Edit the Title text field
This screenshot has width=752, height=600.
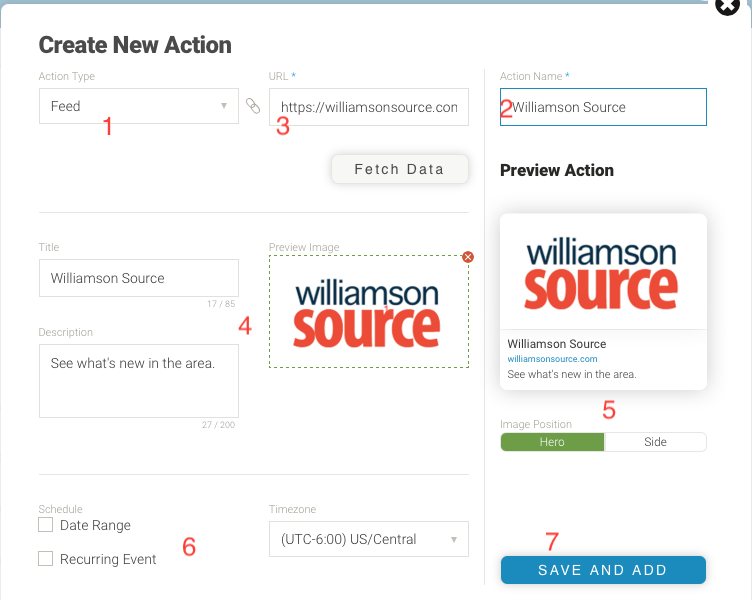pos(138,278)
